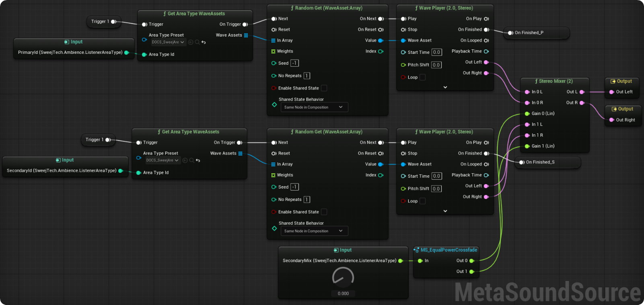Click the Trigger 1 output pin of the upper trigger node
The image size is (644, 305).
click(x=113, y=22)
